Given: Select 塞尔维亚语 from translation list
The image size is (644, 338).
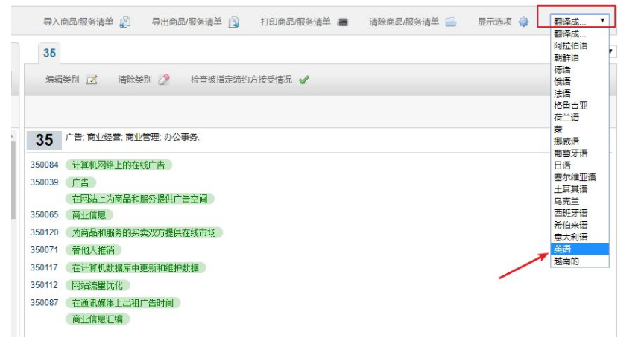Looking at the screenshot, I should (579, 177).
